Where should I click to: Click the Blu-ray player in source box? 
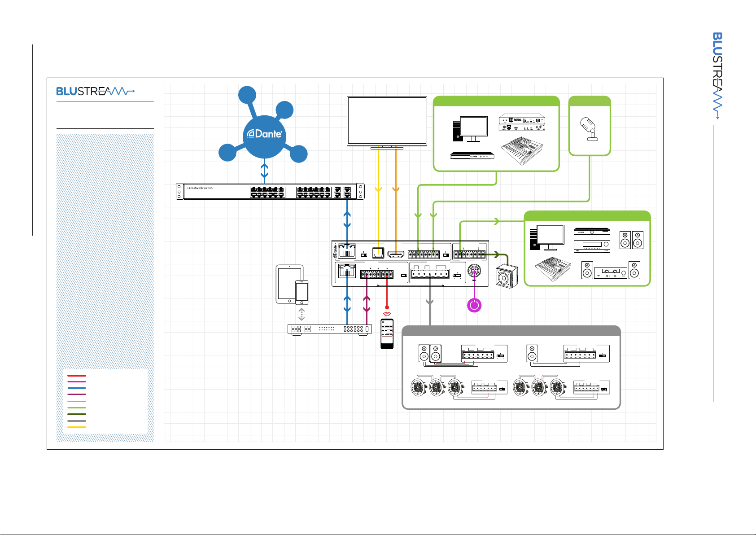click(x=472, y=156)
